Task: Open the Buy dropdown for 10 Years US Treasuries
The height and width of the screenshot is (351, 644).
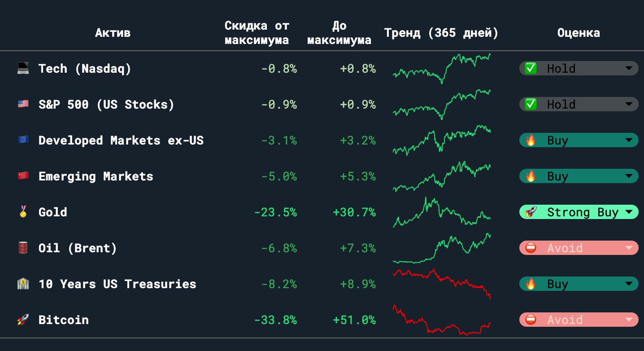Action: click(x=579, y=284)
